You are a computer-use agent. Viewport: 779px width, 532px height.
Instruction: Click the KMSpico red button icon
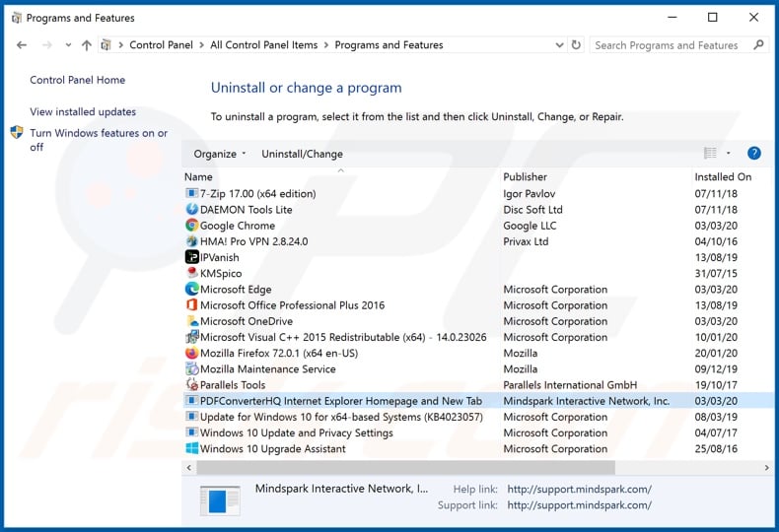coord(191,273)
